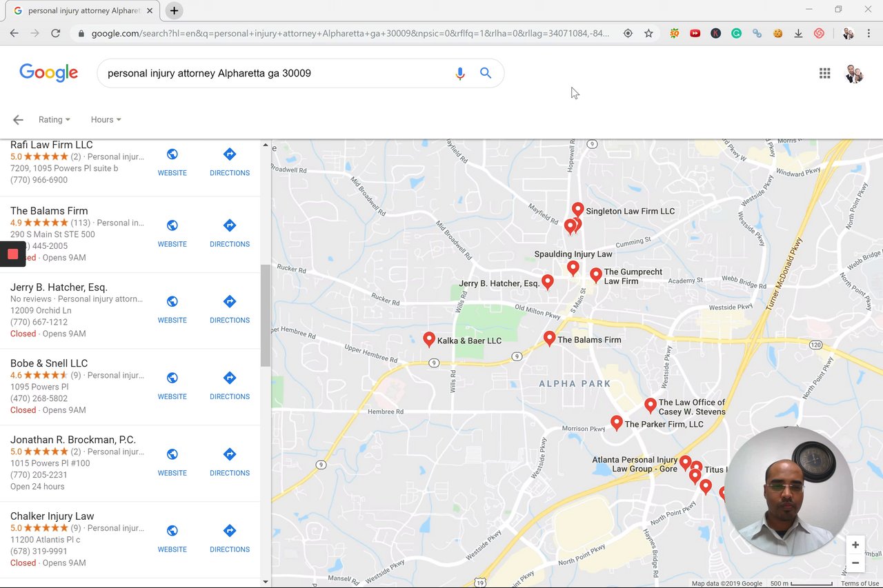The height and width of the screenshot is (588, 883).
Task: Click the voice search microphone icon
Action: point(460,73)
